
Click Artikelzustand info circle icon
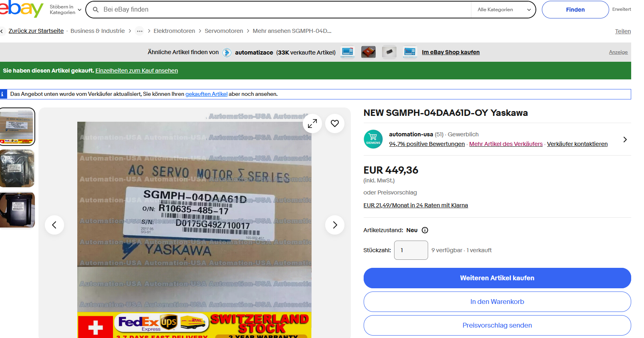425,230
